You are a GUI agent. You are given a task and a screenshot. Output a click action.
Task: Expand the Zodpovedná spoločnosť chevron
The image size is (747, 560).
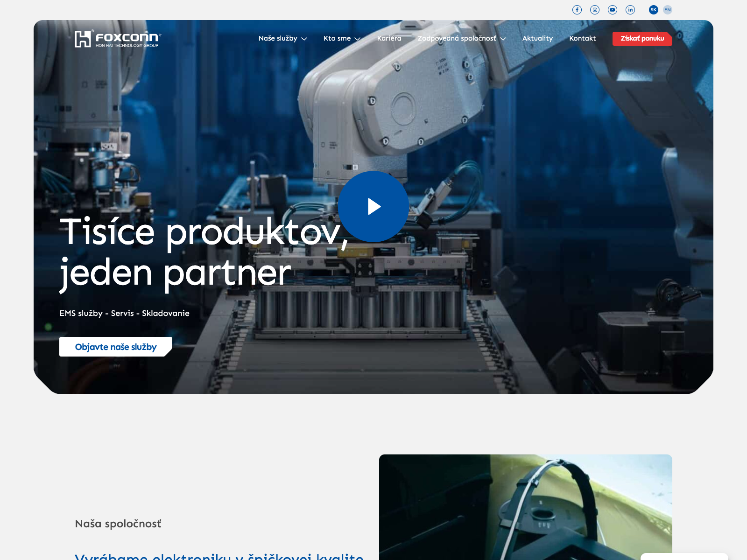point(503,39)
